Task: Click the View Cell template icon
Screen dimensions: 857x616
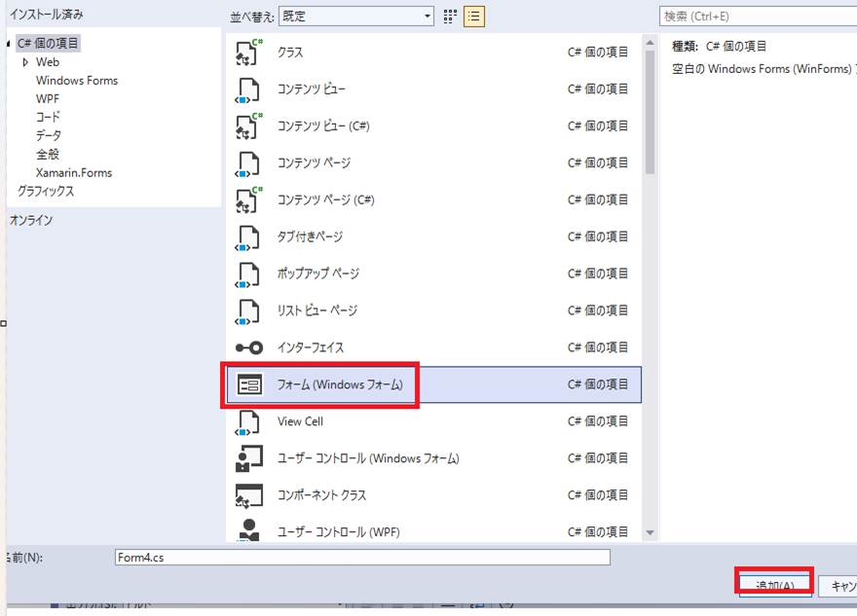Action: pyautogui.click(x=249, y=422)
